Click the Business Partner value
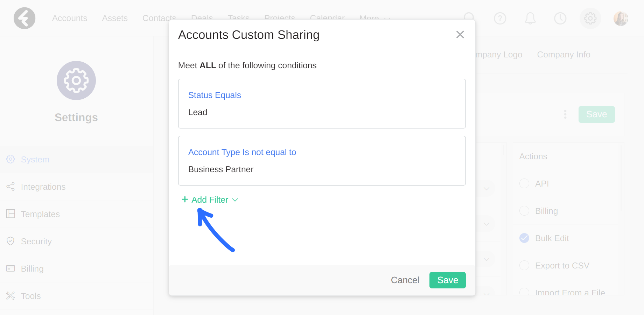Screen dimensions: 644x315 pos(221,169)
